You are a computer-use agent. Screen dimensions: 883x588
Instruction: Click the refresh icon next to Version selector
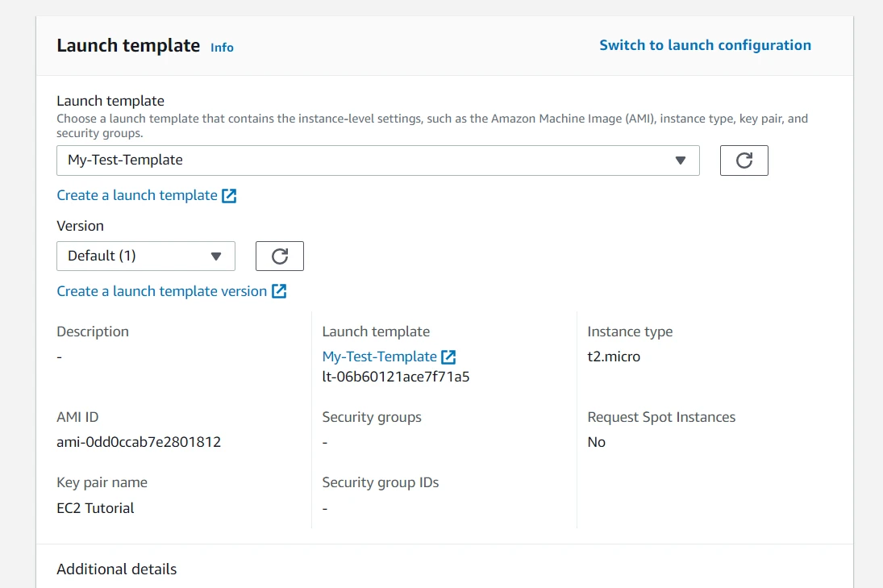point(279,256)
